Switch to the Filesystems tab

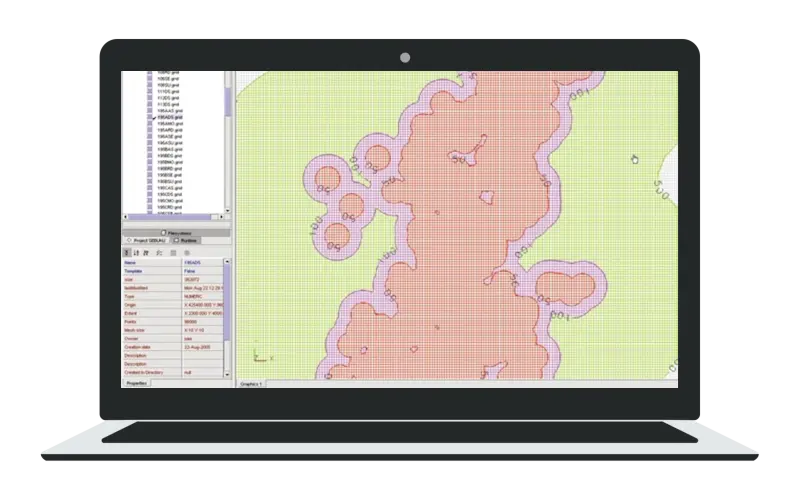tap(176, 233)
